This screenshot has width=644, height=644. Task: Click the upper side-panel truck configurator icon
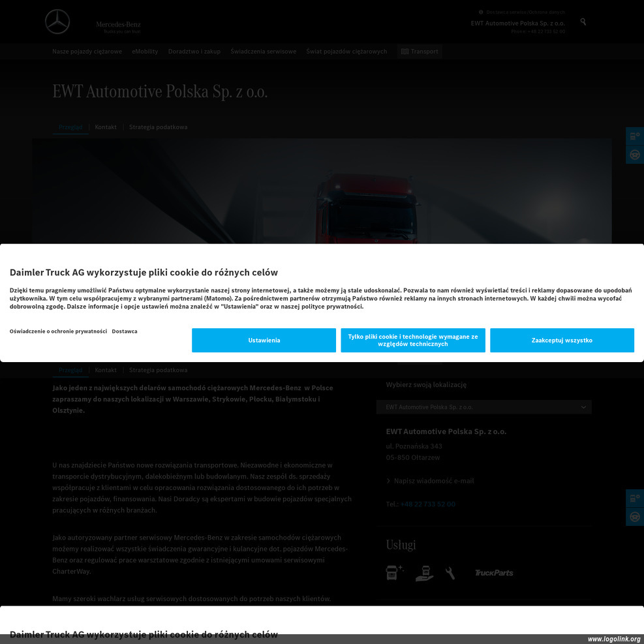click(x=635, y=136)
